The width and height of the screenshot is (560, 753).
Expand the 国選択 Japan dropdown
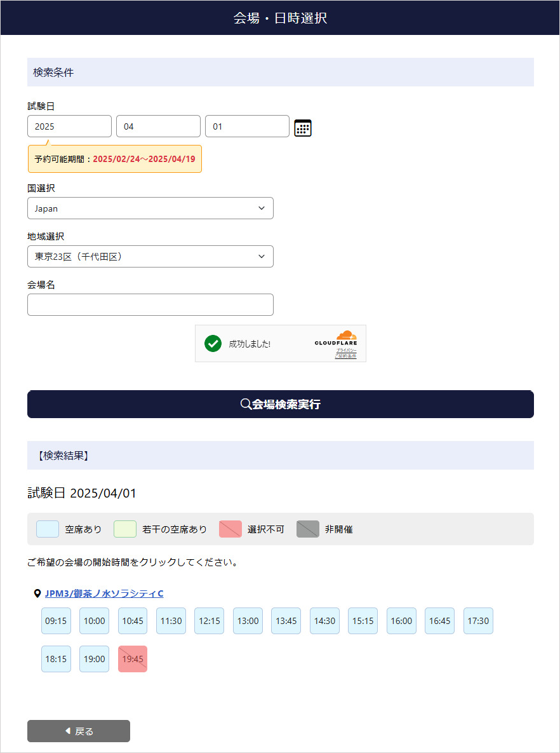[150, 208]
